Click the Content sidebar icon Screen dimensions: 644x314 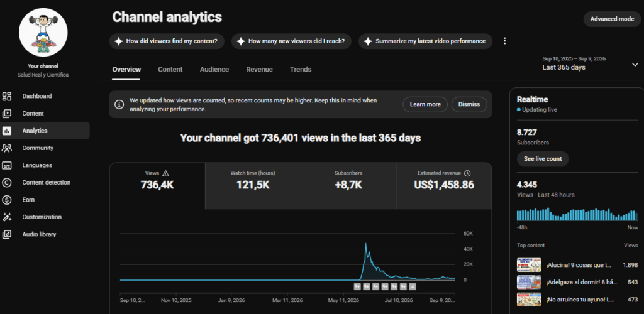(7, 114)
